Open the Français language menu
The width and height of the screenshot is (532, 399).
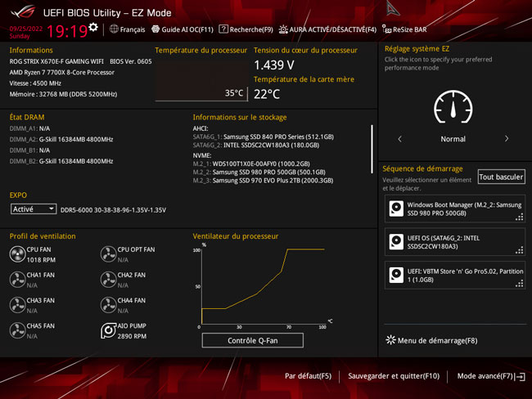[x=127, y=29]
